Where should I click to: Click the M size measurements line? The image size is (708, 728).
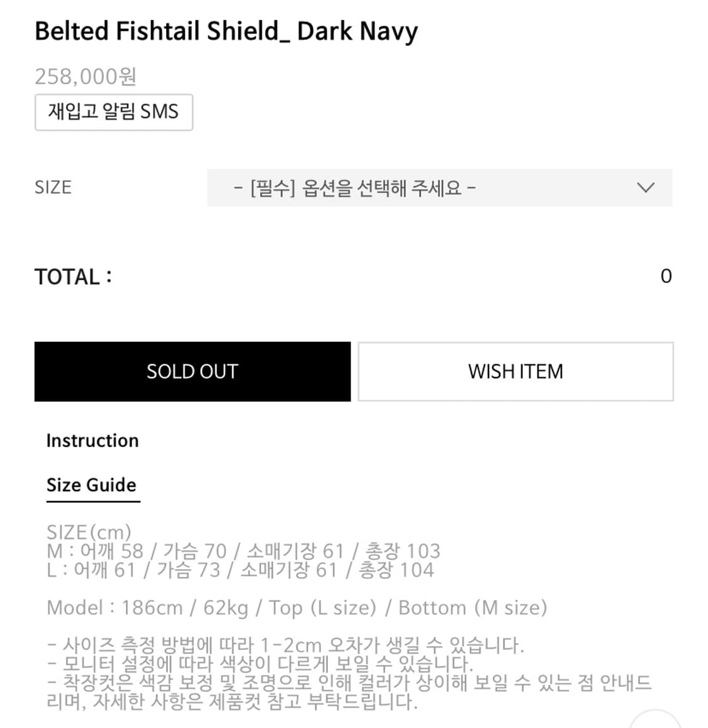pyautogui.click(x=243, y=551)
